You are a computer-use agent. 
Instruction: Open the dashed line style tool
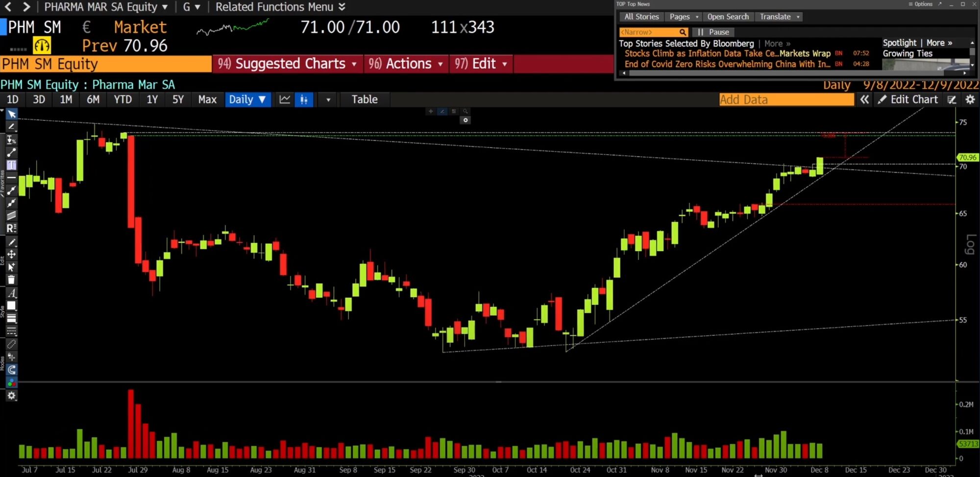tap(11, 331)
